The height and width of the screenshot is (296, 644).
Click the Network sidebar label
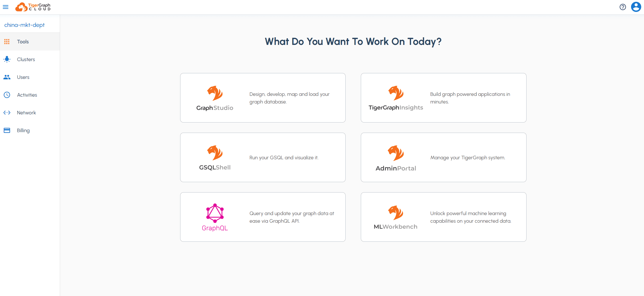[26, 113]
